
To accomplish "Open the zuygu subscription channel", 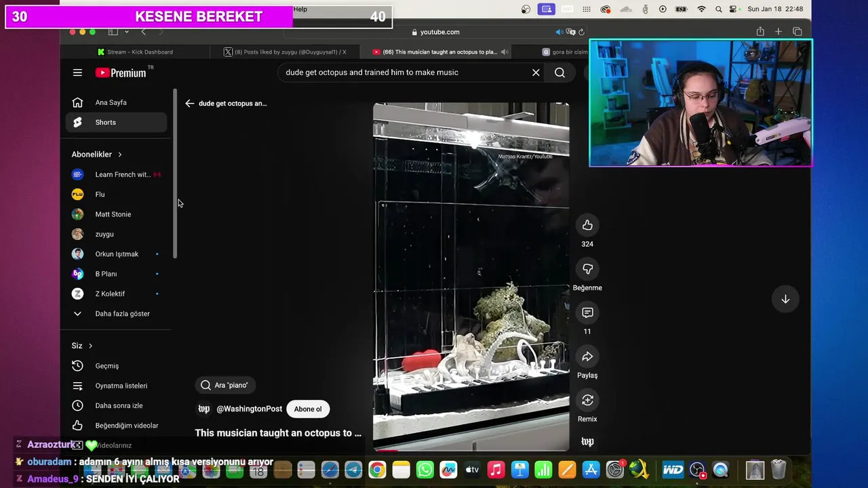I will [x=116, y=234].
